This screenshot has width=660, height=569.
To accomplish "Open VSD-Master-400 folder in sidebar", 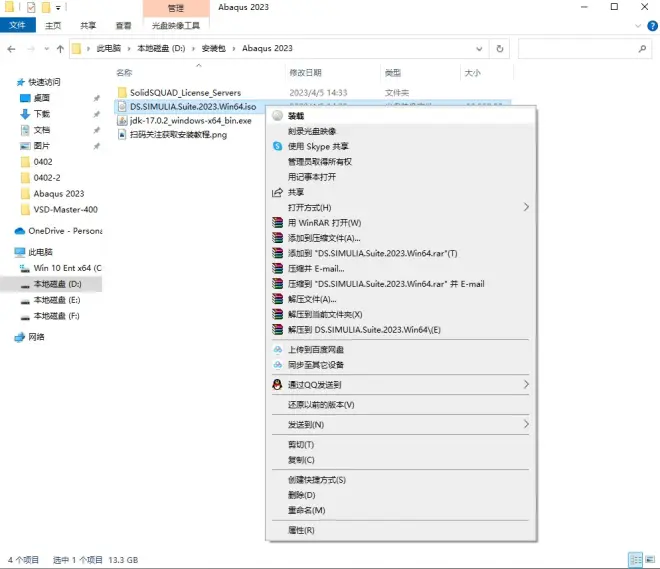I will [66, 210].
